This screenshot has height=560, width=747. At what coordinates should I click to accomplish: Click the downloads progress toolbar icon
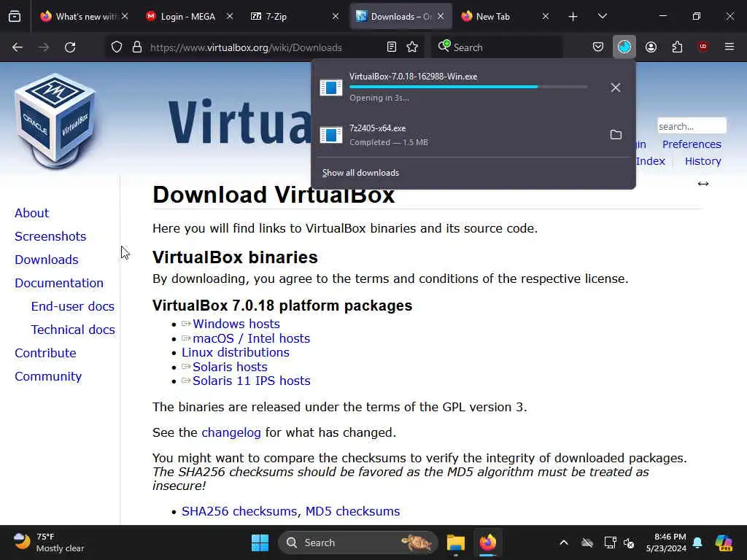pyautogui.click(x=624, y=47)
